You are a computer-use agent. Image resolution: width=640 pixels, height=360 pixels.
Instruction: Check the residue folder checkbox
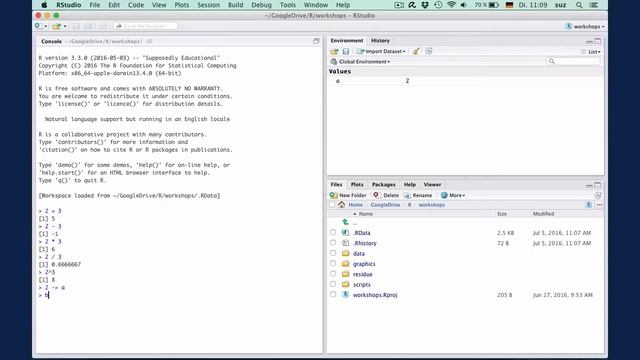(333, 274)
